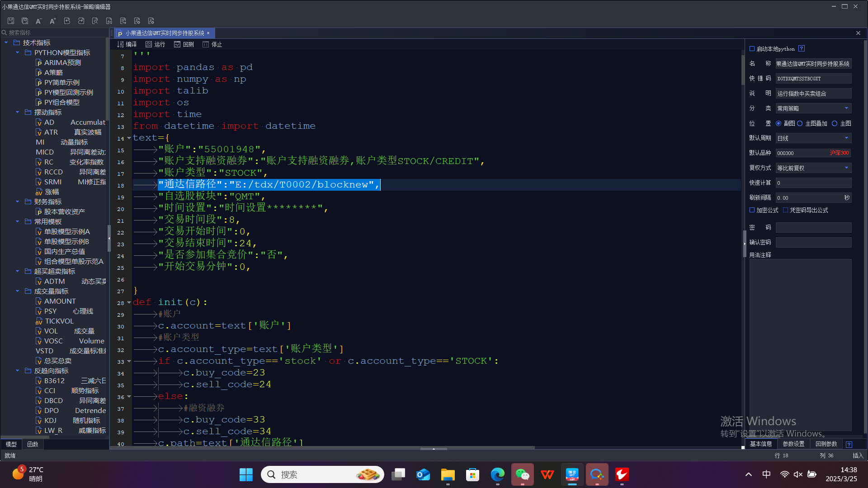Increase font size with A+ icon
The image size is (868, 488).
tap(53, 21)
